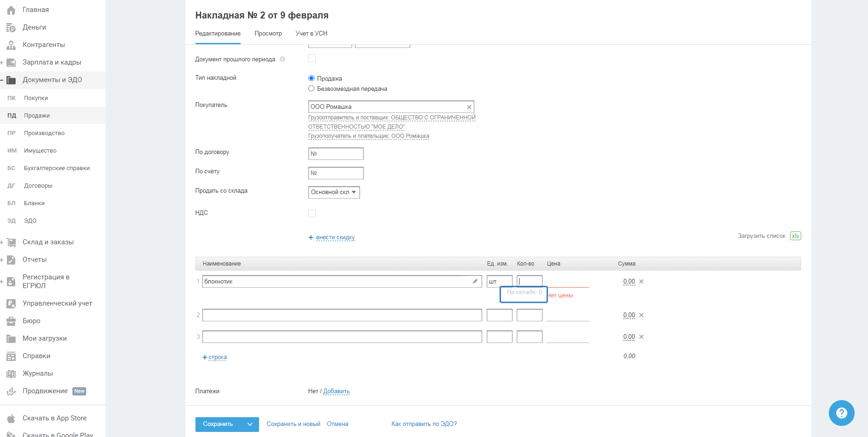Image resolution: width=868 pixels, height=437 pixels.
Task: Open the Имущество submenu item
Action: click(53, 151)
